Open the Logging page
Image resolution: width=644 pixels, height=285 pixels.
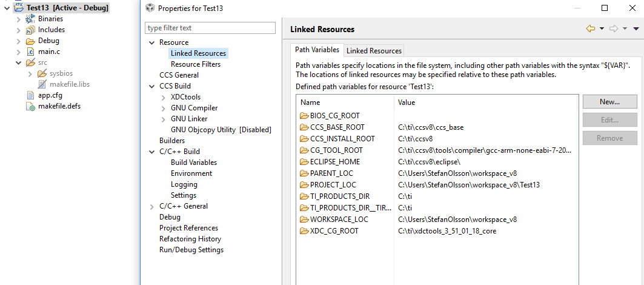[184, 184]
